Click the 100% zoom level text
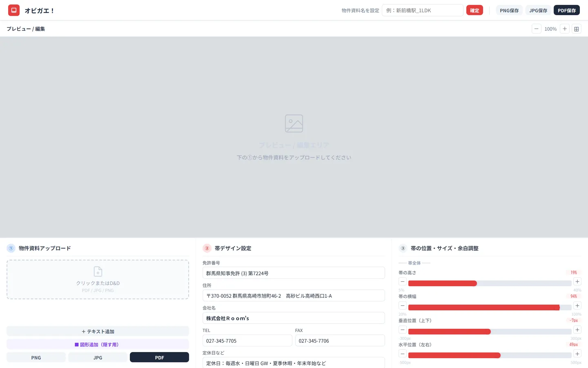The height and width of the screenshot is (368, 588). (x=550, y=29)
